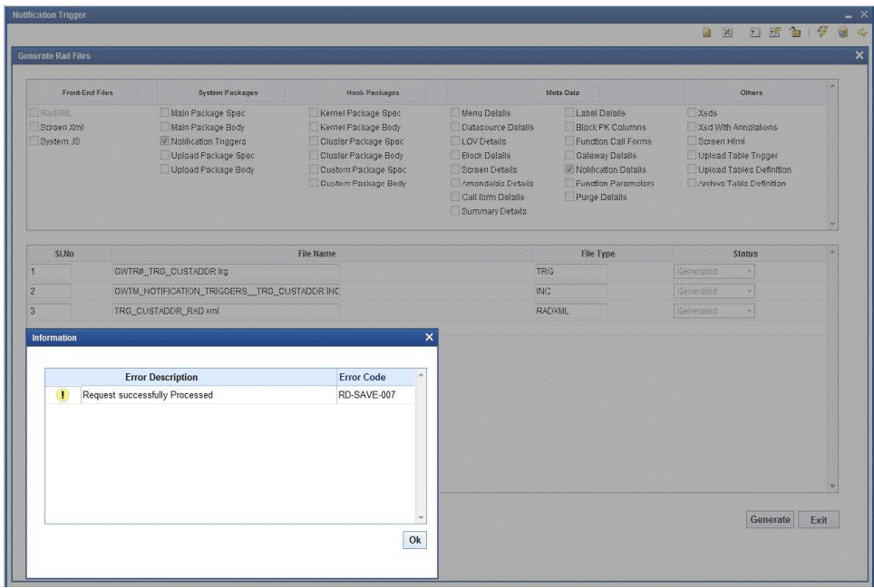Click the document icon in the top toolbar

click(707, 33)
